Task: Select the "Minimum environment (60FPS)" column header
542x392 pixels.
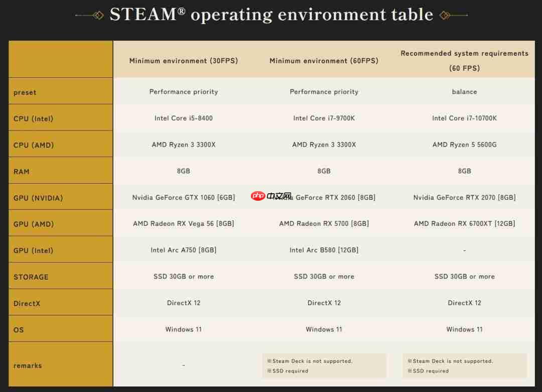Action: pyautogui.click(x=324, y=61)
